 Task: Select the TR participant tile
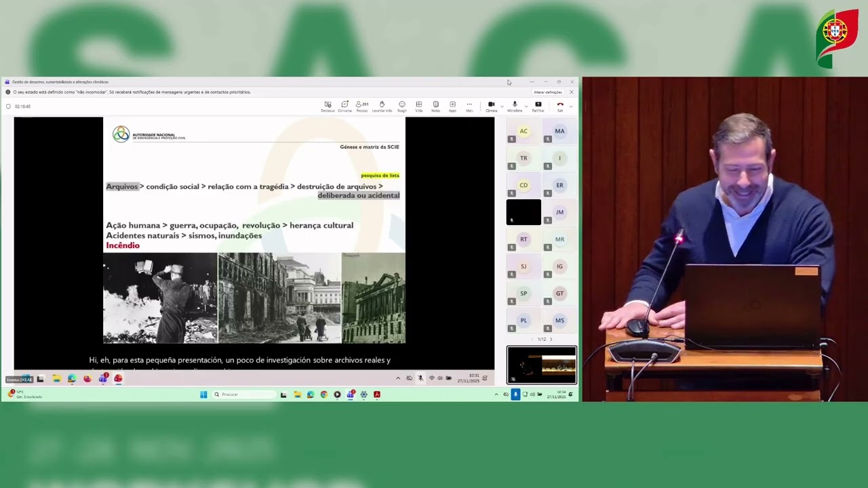(524, 158)
